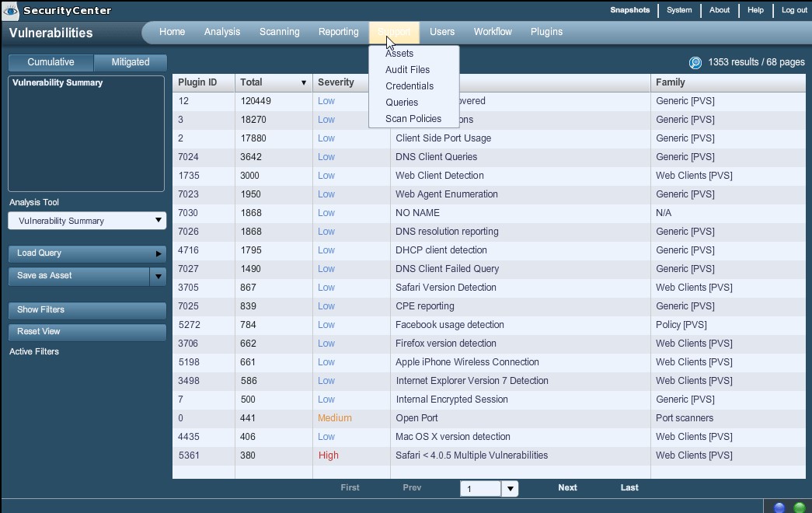
Task: Go to Next results page
Action: click(567, 488)
